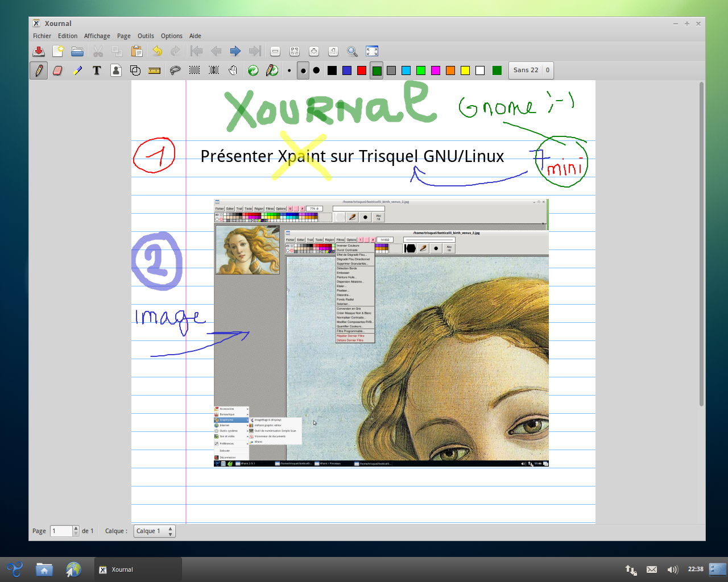The image size is (728, 582).
Task: Pick the orange color swatch
Action: (450, 70)
